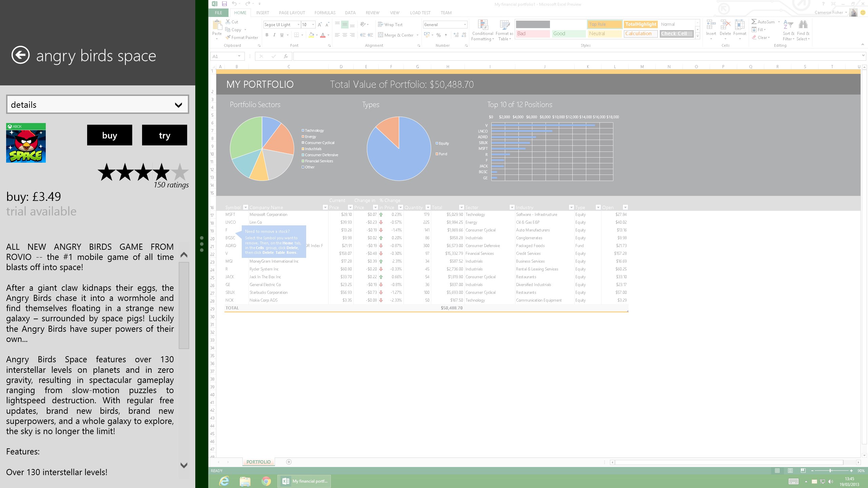Open the Conditional Formatting gallery
The image size is (868, 488).
(482, 30)
